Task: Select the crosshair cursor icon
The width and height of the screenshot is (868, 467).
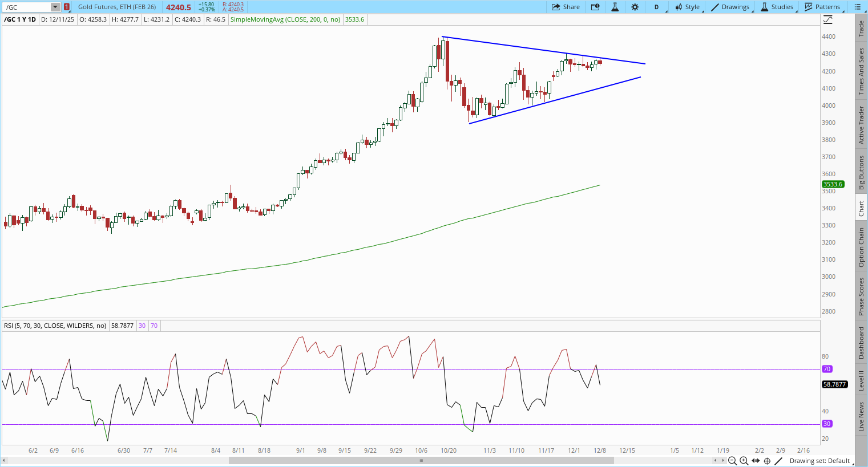Action: click(767, 461)
